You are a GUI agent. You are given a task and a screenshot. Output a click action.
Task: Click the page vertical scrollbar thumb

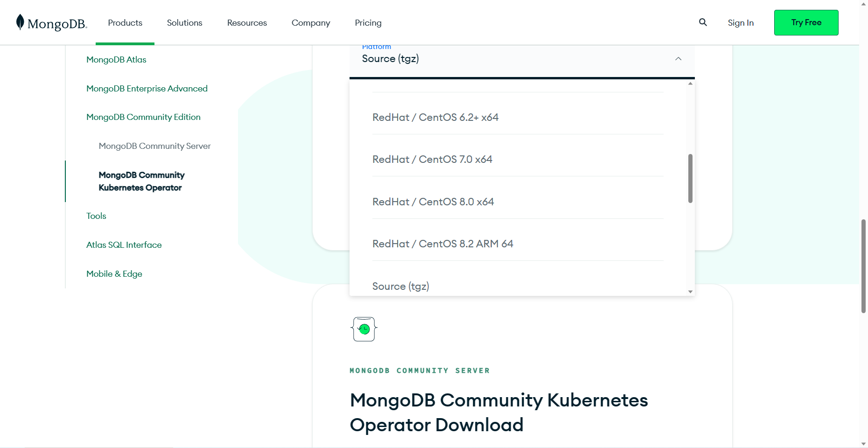coord(863,266)
